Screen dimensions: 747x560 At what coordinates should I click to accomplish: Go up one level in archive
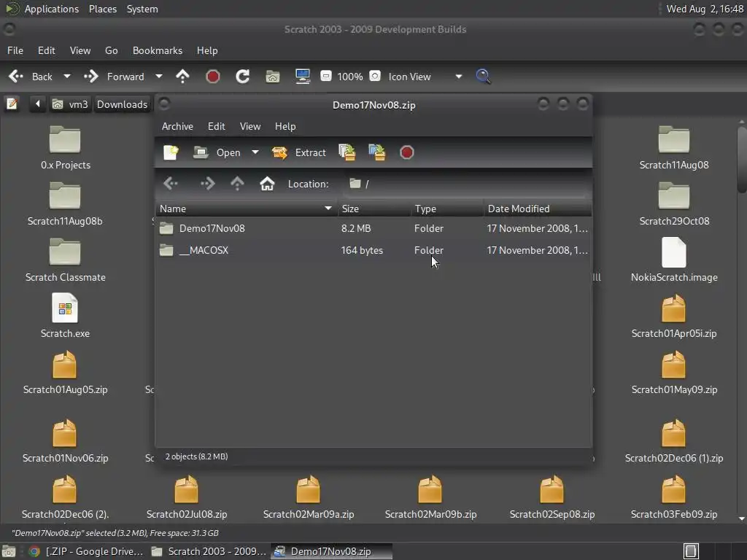pyautogui.click(x=237, y=183)
